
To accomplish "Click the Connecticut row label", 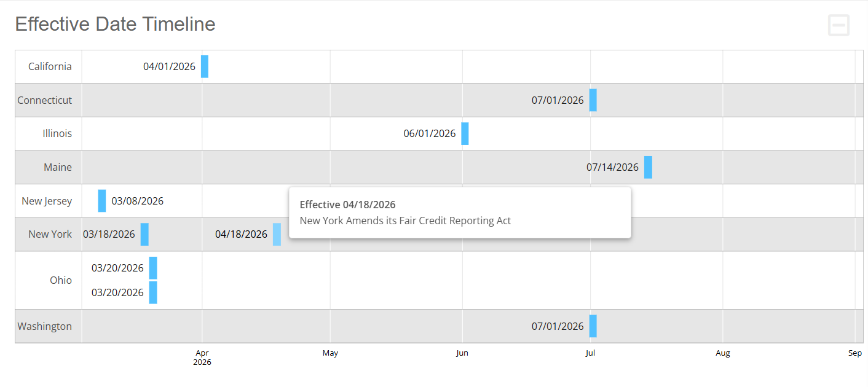I will point(44,100).
